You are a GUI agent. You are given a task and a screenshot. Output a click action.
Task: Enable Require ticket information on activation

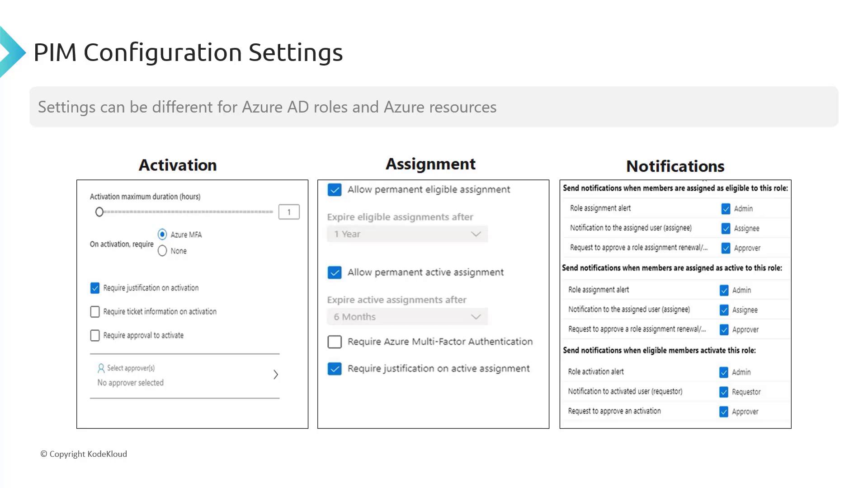95,312
